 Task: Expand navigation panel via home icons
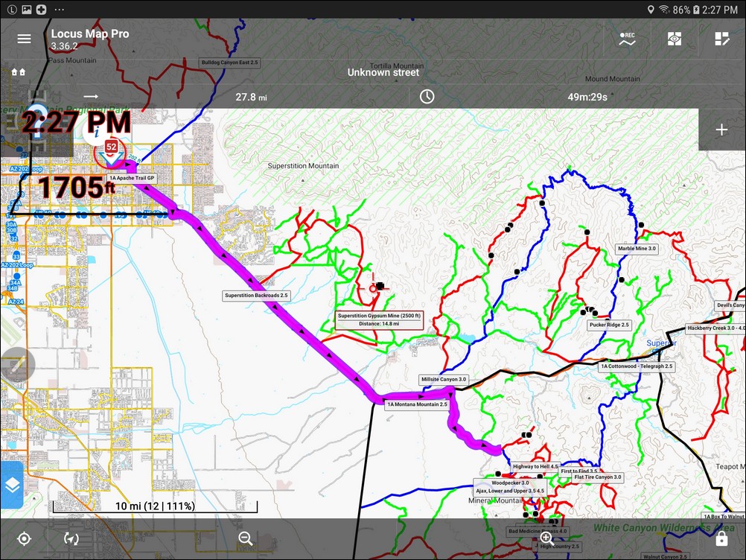(x=19, y=72)
